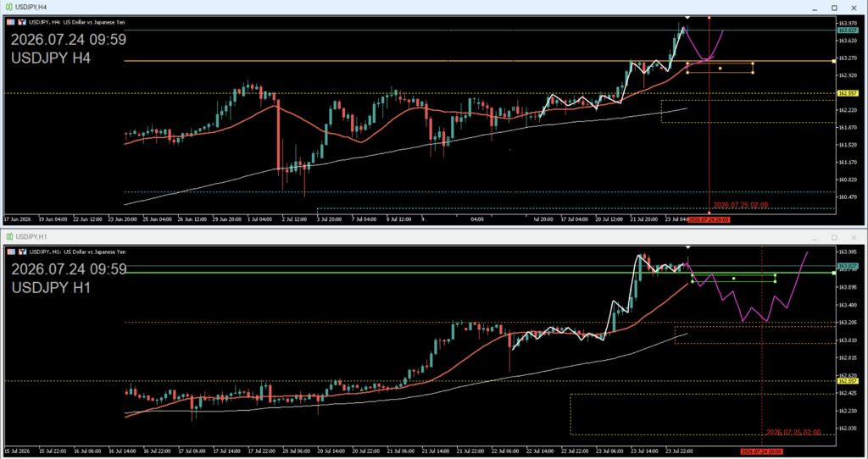Select the '2026.07.24 09:59' label in H4 chart
The width and height of the screenshot is (868, 459).
(69, 40)
